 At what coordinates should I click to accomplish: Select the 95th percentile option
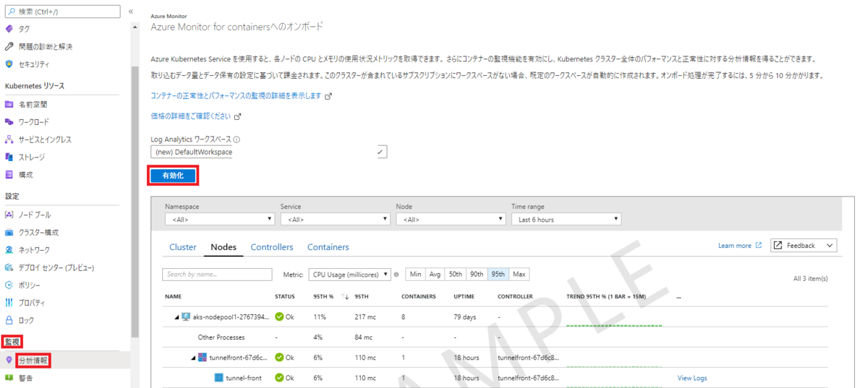click(498, 275)
